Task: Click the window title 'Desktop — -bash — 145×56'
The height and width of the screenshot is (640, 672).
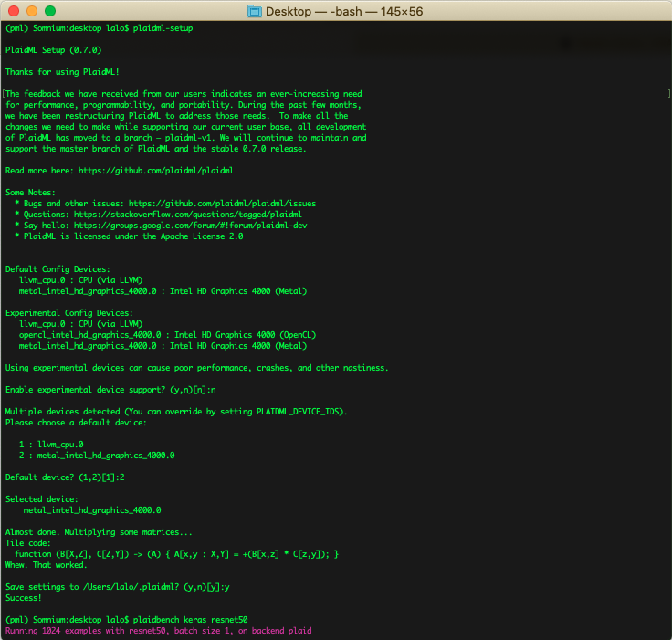Action: pyautogui.click(x=343, y=11)
